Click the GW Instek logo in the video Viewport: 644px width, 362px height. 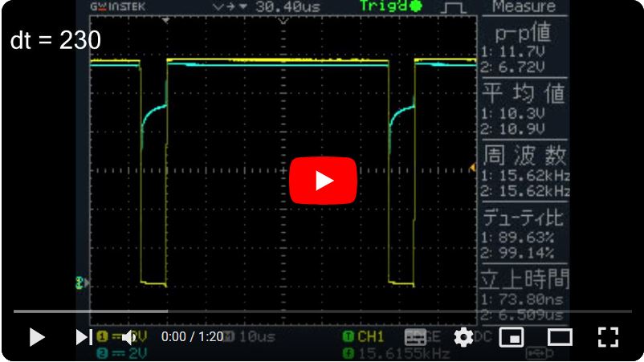click(x=118, y=6)
